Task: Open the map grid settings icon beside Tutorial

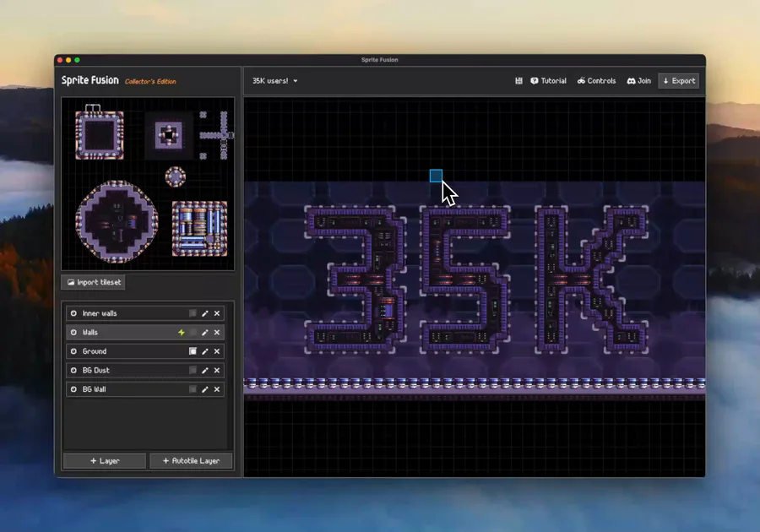Action: (518, 81)
